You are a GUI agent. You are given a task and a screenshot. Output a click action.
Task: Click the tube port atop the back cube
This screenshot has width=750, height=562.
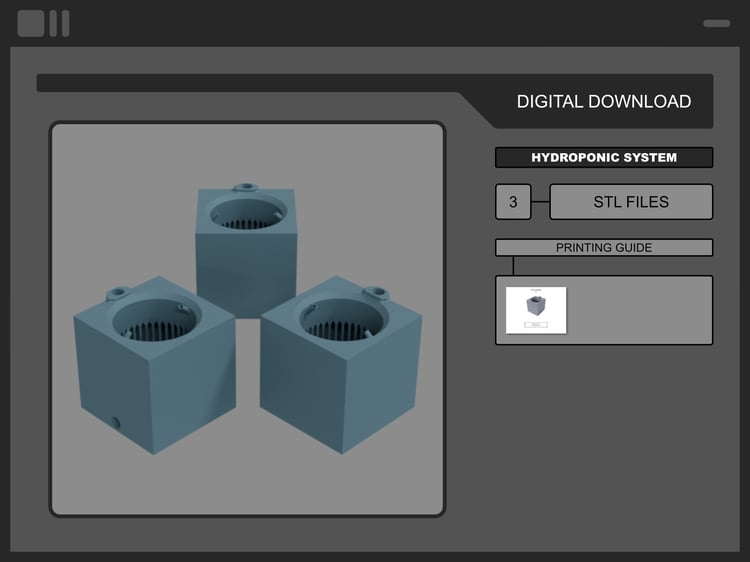pos(246,187)
